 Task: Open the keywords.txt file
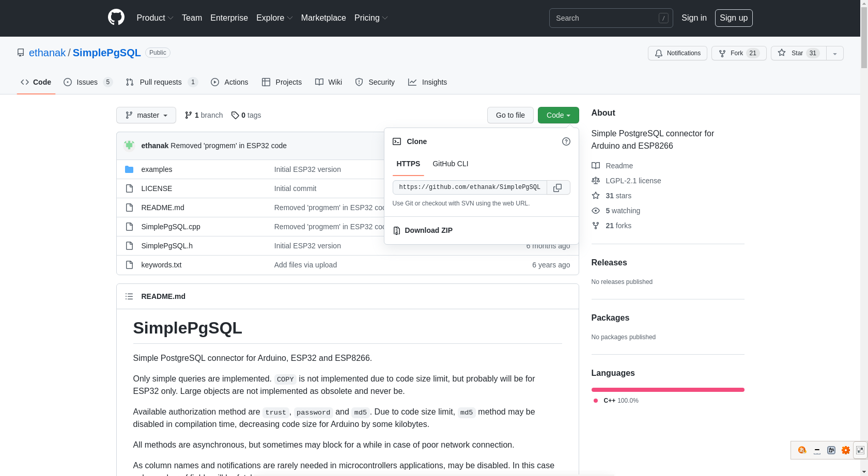(x=161, y=265)
